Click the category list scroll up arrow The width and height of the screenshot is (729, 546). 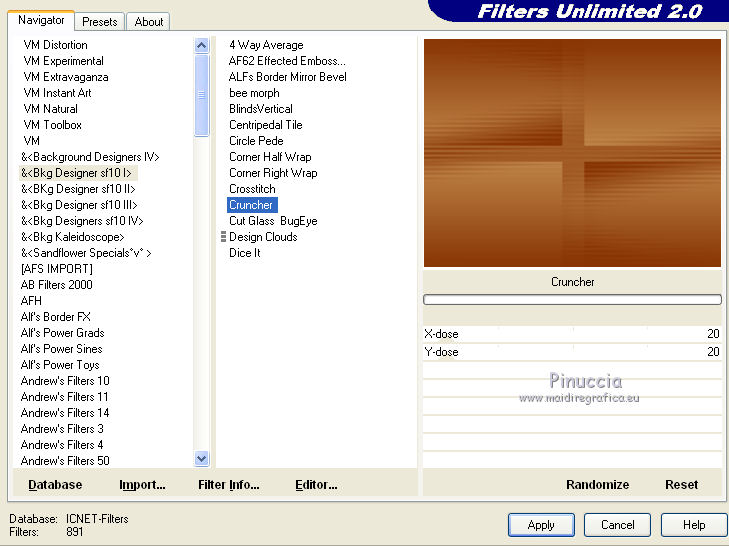point(201,46)
